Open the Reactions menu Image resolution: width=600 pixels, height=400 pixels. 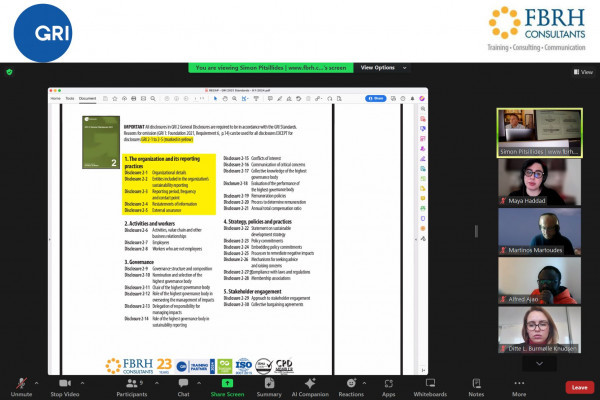351,383
